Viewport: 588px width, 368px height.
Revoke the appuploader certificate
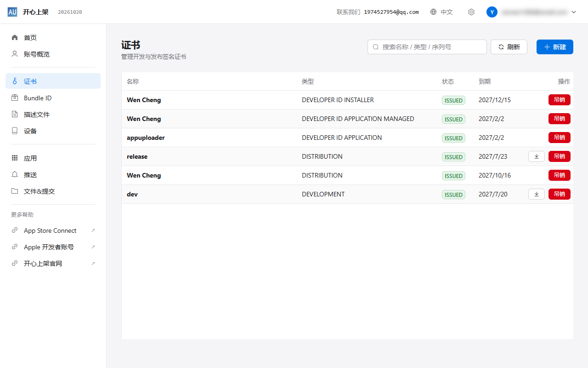(x=560, y=138)
